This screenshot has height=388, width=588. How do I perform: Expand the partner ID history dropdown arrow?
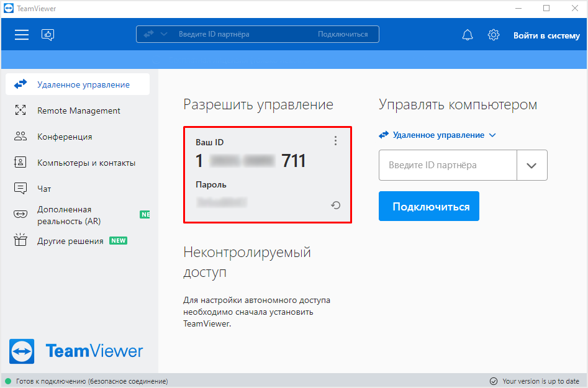(531, 165)
